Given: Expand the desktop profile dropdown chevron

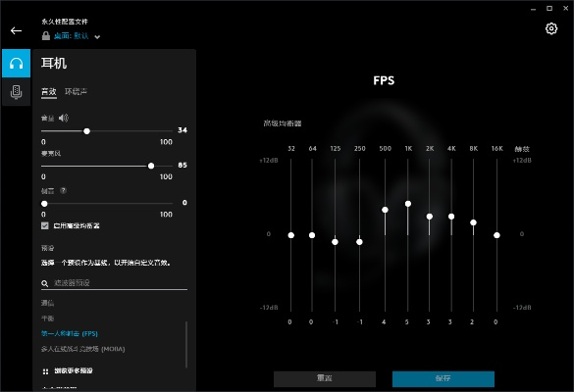Looking at the screenshot, I should (97, 37).
